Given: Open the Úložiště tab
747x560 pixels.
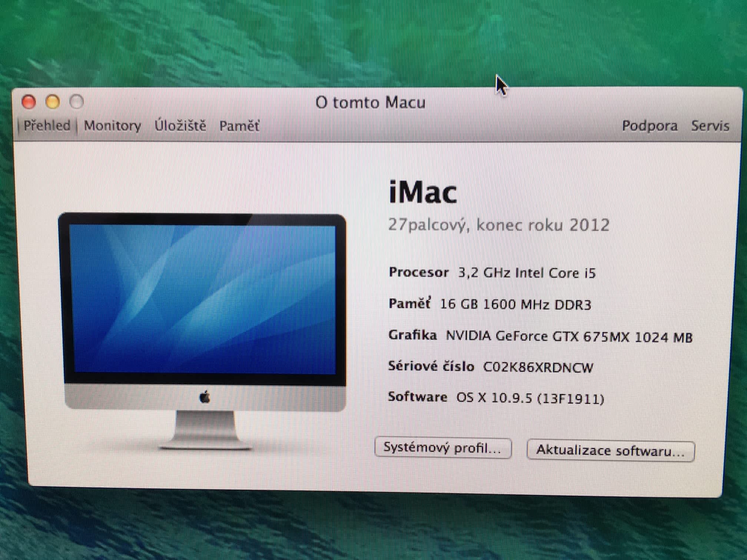Looking at the screenshot, I should (180, 126).
